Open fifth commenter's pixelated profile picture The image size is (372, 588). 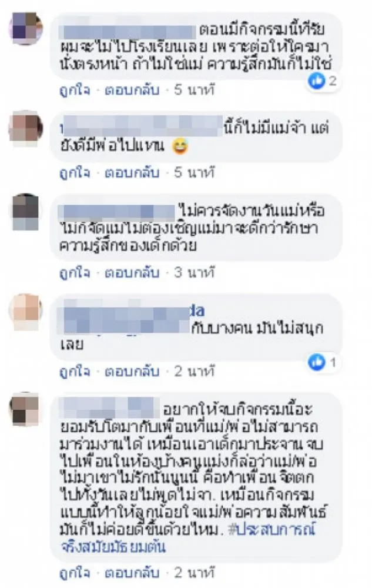tap(25, 409)
